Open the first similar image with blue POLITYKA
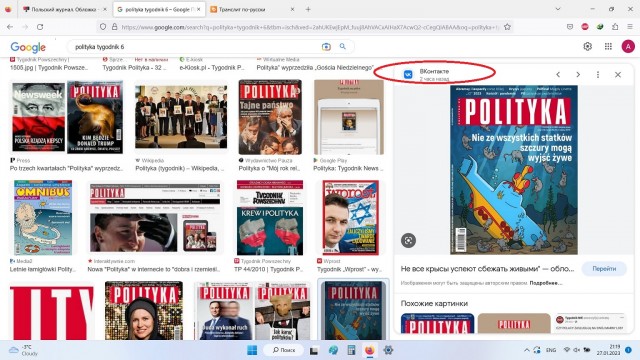640x360 pixels. tap(437, 323)
